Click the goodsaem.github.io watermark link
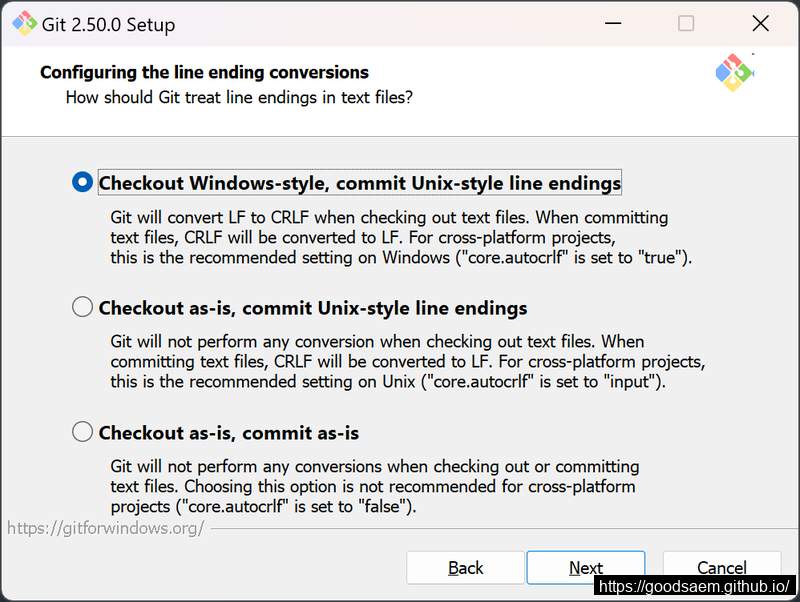Viewport: 800px width, 602px height. point(694,586)
